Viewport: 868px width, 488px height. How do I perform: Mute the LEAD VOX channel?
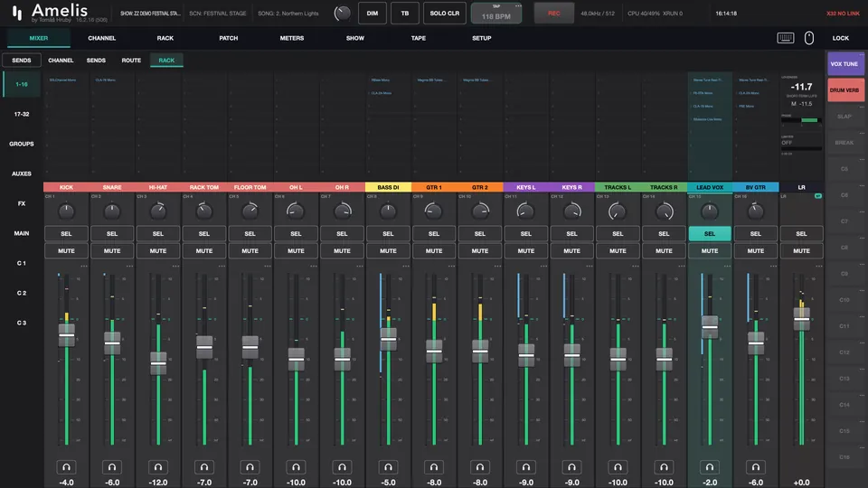click(710, 250)
